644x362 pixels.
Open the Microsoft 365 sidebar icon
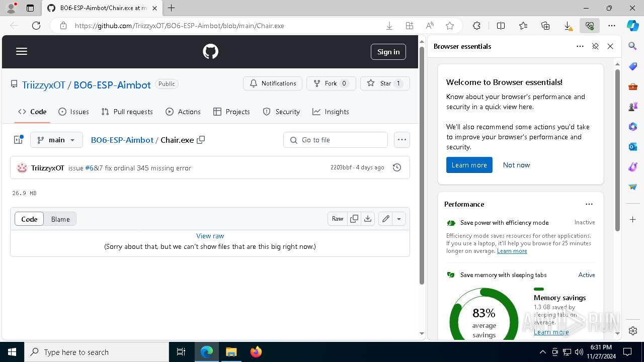(633, 127)
